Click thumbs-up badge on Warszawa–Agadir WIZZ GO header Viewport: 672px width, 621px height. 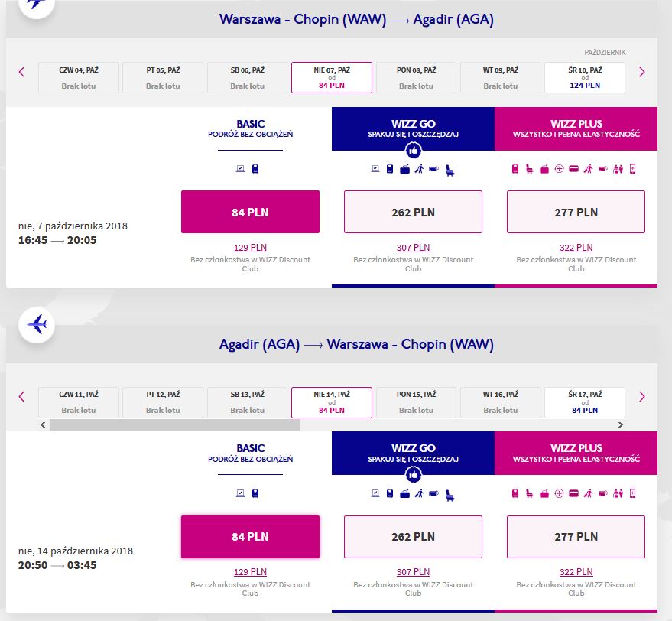tap(413, 151)
